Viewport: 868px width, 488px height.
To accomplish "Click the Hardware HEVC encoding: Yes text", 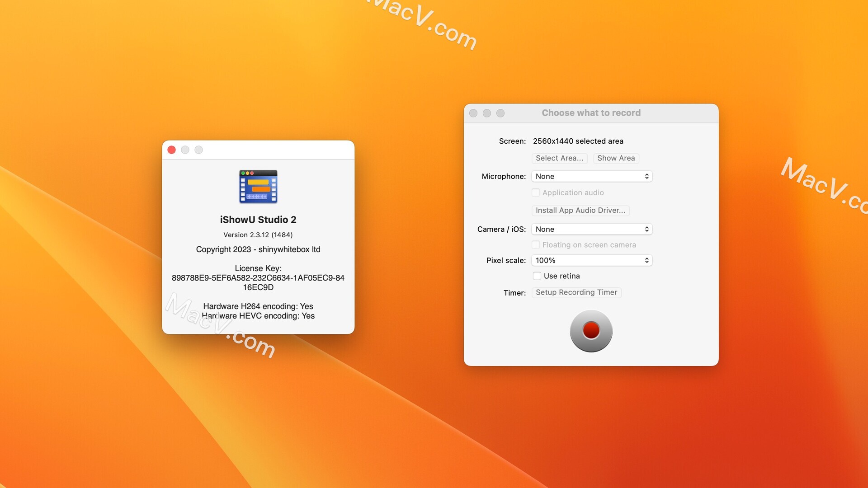I will (x=258, y=316).
